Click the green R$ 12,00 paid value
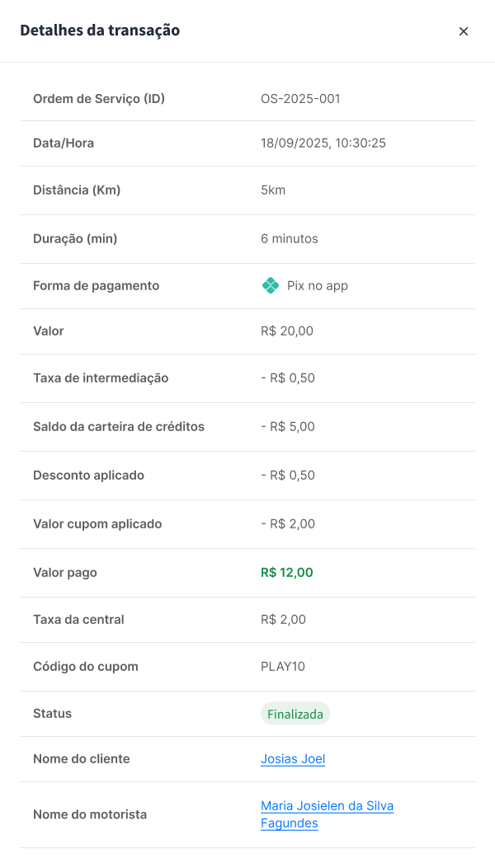This screenshot has width=495, height=868. 287,573
